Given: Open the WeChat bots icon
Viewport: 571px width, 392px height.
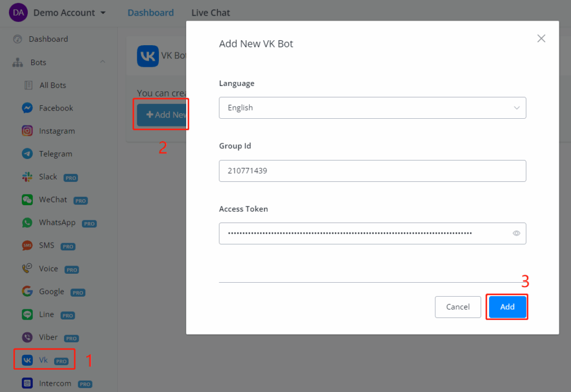Looking at the screenshot, I should [27, 200].
